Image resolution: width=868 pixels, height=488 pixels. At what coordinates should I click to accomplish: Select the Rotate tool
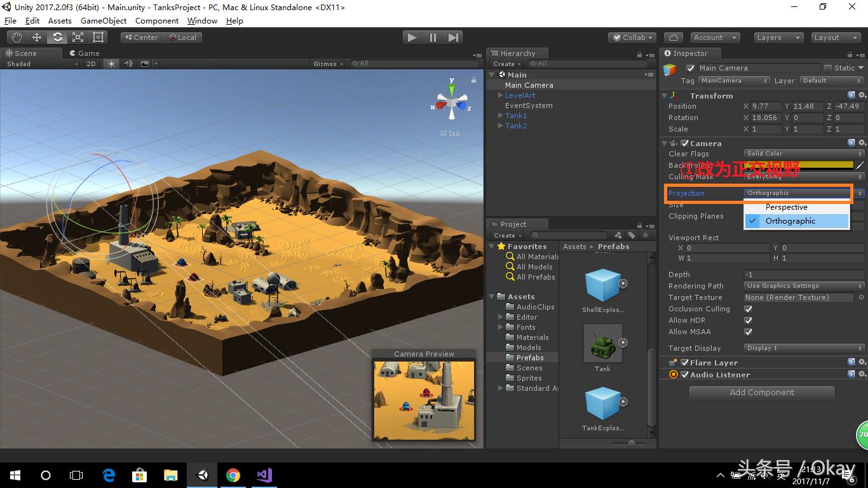click(x=57, y=37)
